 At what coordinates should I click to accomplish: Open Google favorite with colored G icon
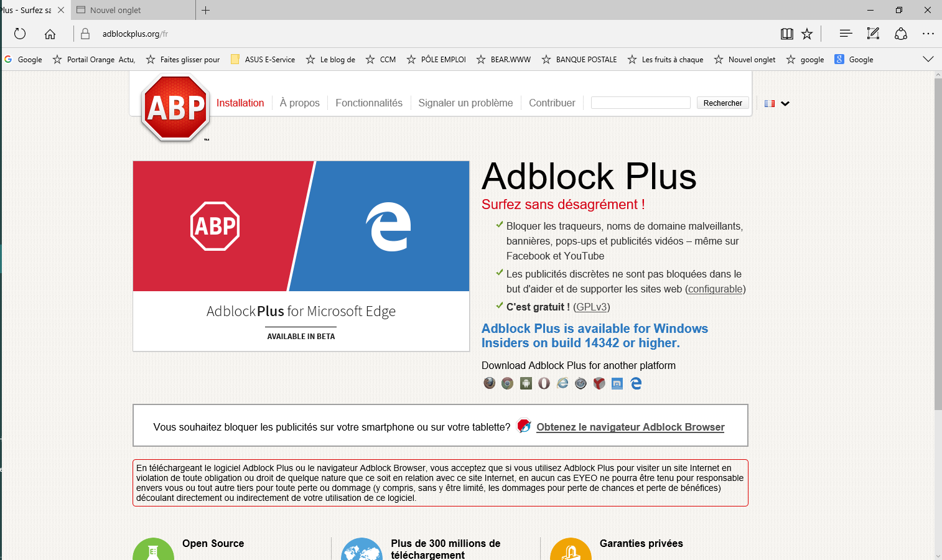click(x=24, y=60)
